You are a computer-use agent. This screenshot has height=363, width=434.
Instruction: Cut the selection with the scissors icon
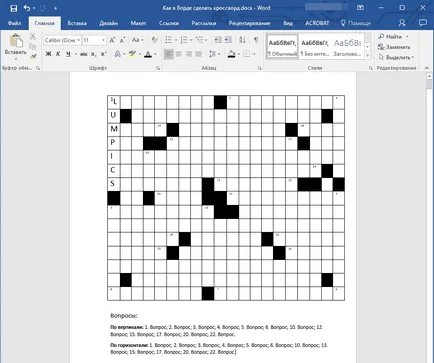point(33,36)
